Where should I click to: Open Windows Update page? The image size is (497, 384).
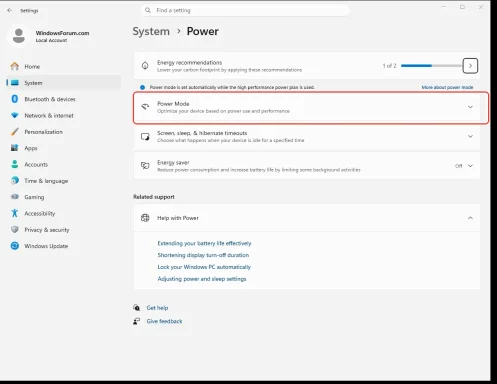click(63, 246)
